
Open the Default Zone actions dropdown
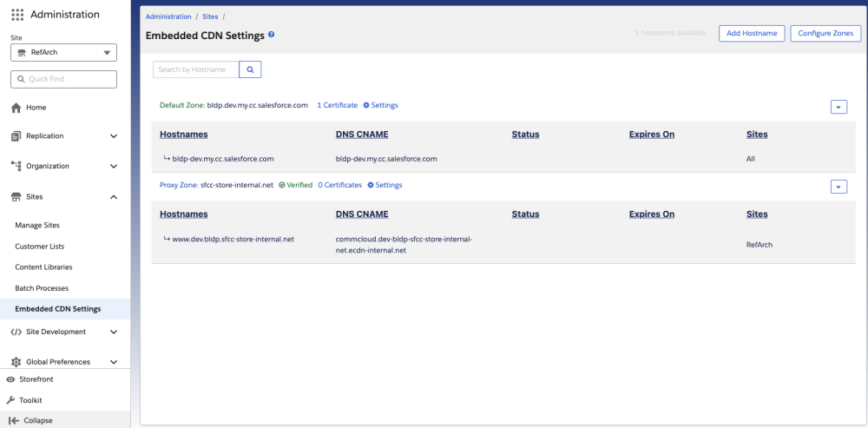838,107
